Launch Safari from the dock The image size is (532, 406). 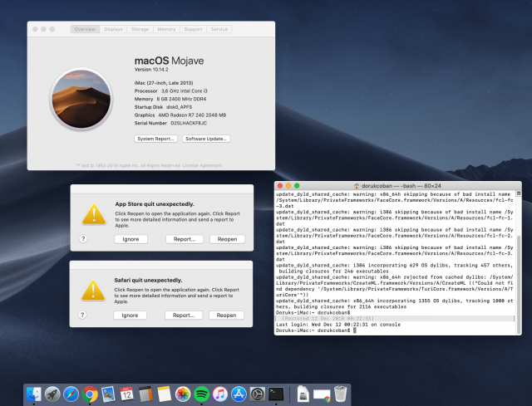tap(71, 394)
